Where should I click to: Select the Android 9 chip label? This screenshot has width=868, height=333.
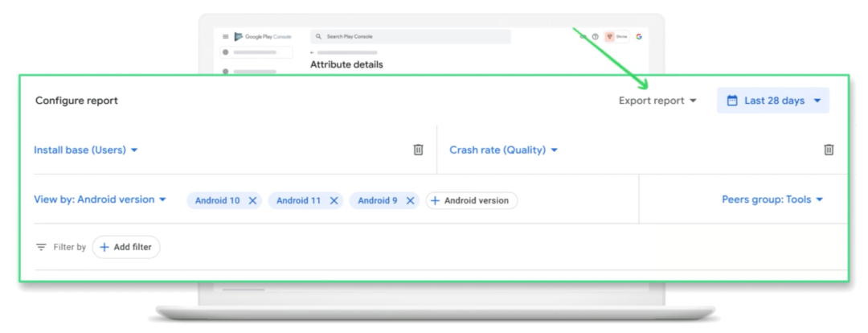point(378,200)
